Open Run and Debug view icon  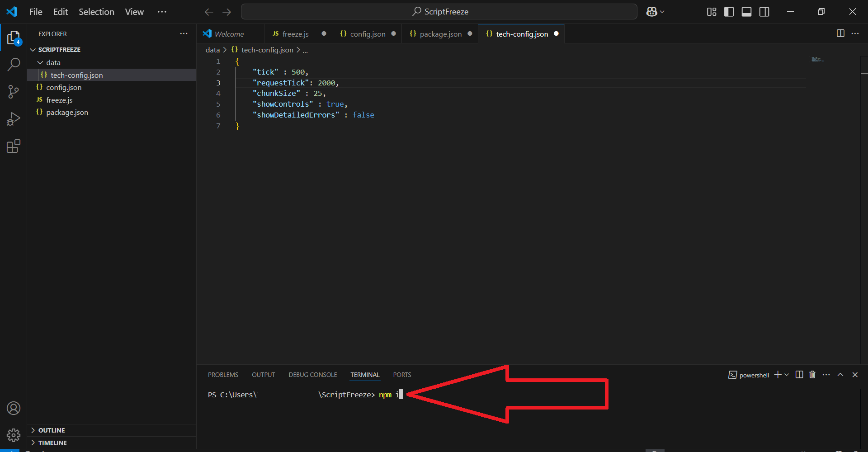coord(14,119)
